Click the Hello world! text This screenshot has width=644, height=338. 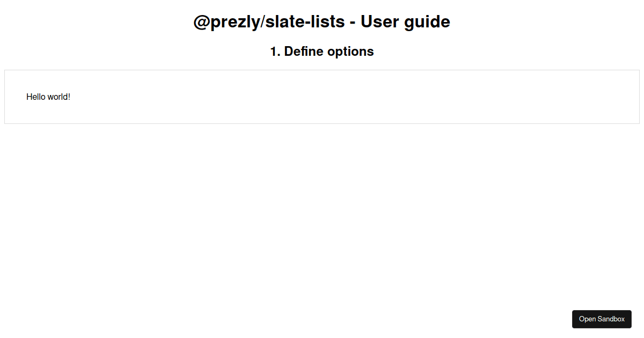pyautogui.click(x=48, y=97)
